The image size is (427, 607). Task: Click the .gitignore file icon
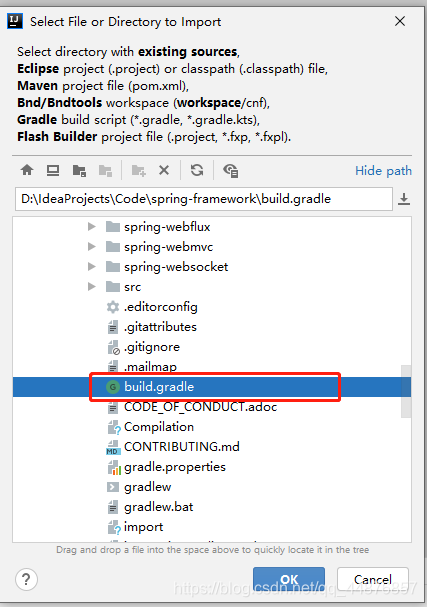pyautogui.click(x=113, y=347)
